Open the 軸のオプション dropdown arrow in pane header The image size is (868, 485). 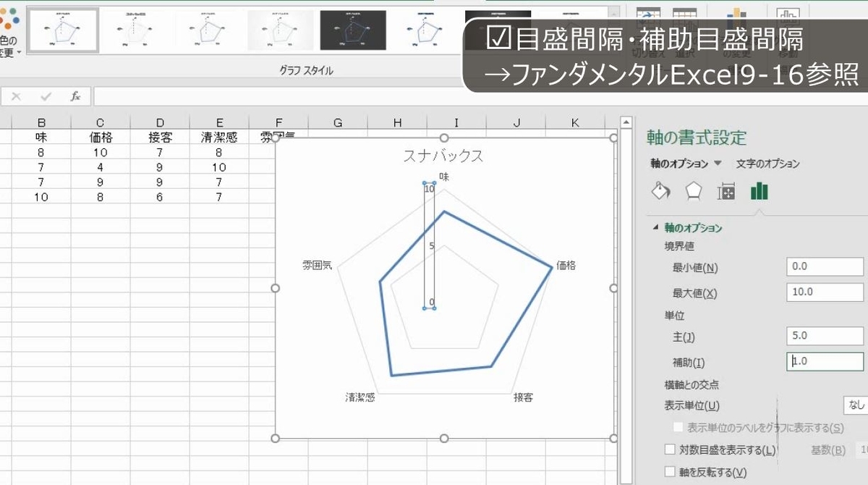(718, 164)
